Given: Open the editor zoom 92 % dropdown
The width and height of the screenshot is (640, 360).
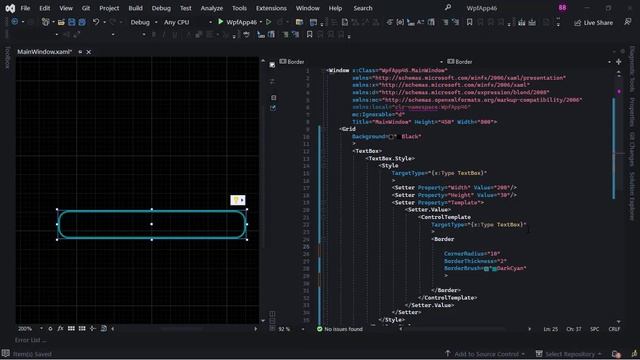Looking at the screenshot, I should click(291, 329).
